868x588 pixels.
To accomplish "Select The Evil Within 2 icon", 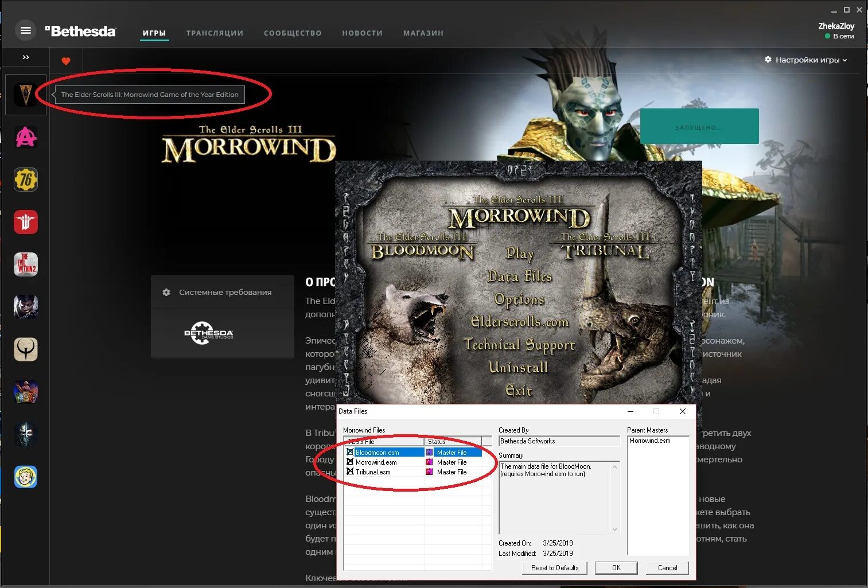I will pyautogui.click(x=26, y=264).
